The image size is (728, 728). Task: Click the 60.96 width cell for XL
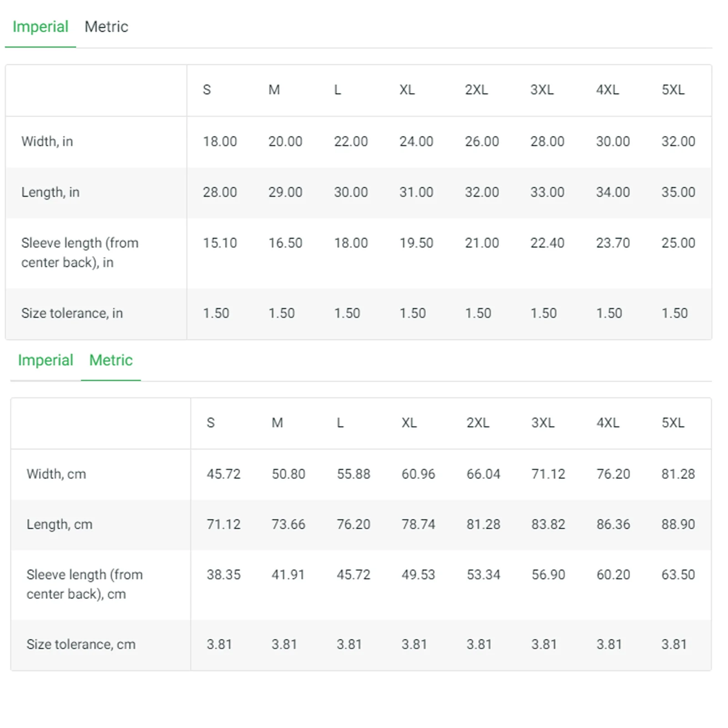tap(418, 474)
